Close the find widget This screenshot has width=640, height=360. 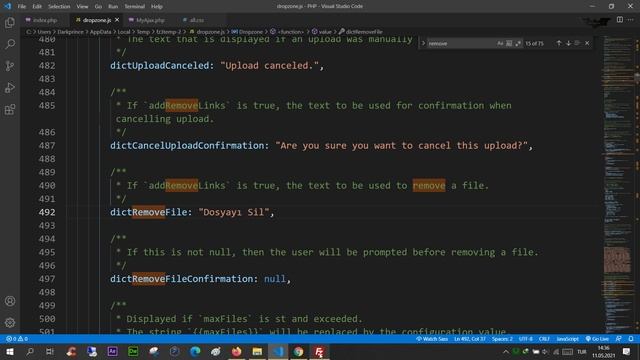tap(587, 43)
